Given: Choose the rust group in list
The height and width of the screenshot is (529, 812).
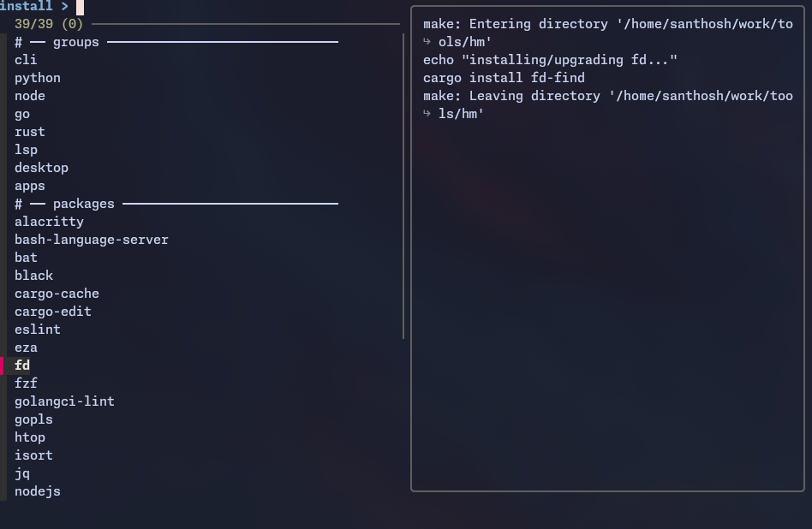Looking at the screenshot, I should [x=30, y=132].
